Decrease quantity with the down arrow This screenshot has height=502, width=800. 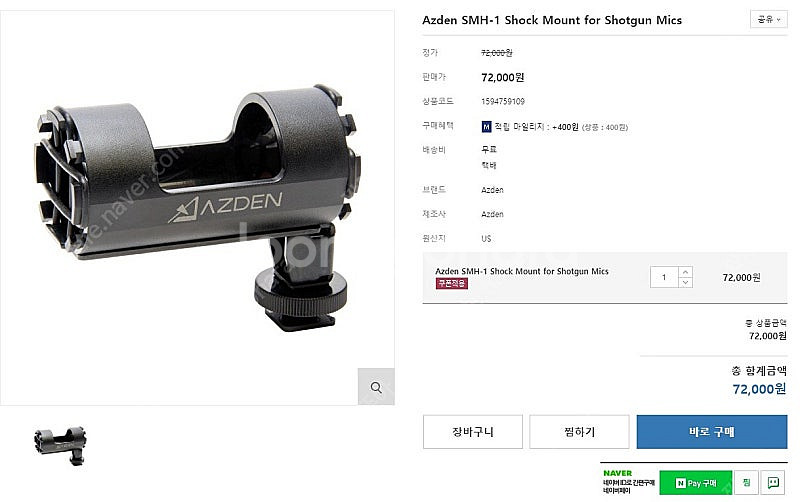click(685, 282)
